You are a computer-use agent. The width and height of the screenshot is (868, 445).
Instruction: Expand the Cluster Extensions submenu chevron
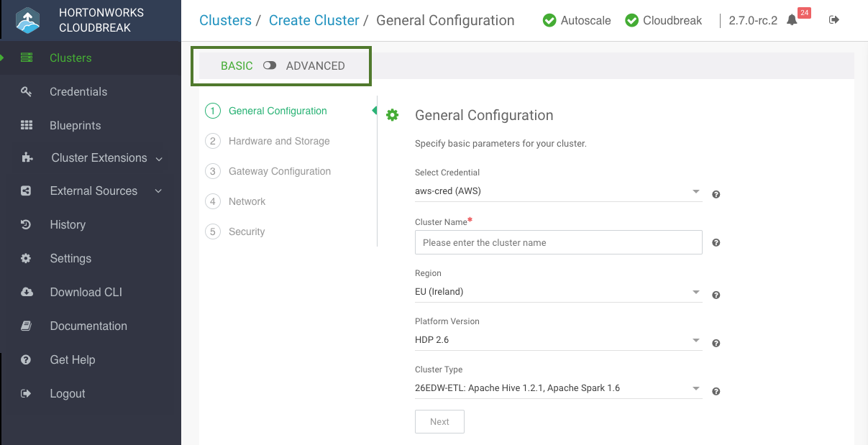point(159,158)
